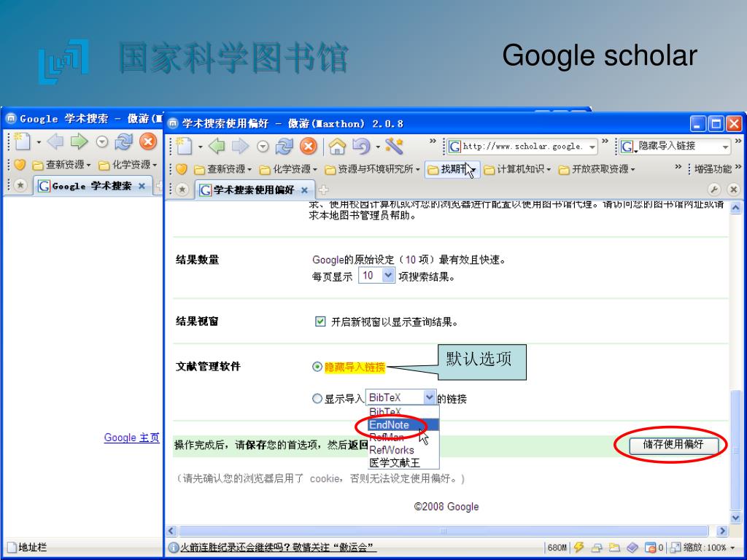Expand the 隐藏导入链接 search box dropdown arrow
The width and height of the screenshot is (747, 560).
tap(725, 147)
